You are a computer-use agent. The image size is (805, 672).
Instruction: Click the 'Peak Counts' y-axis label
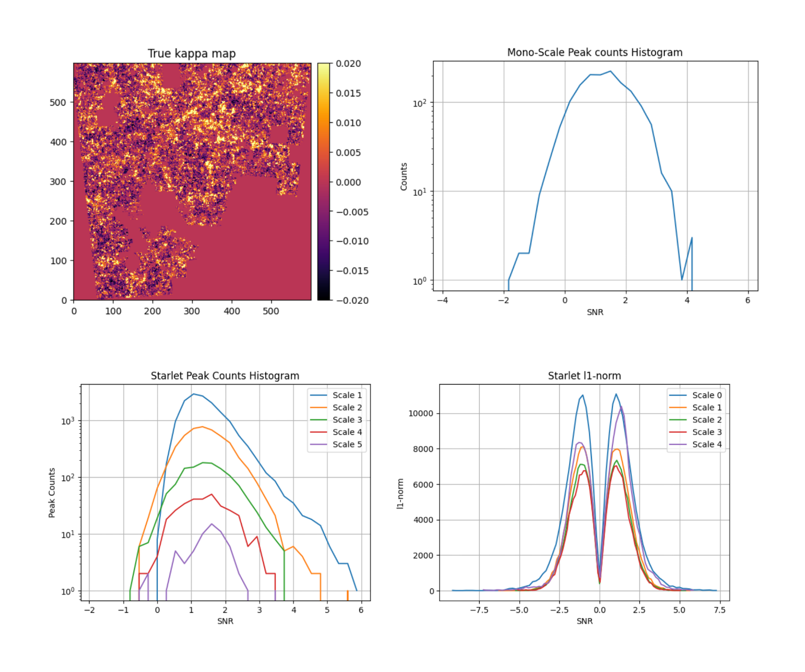tap(52, 493)
